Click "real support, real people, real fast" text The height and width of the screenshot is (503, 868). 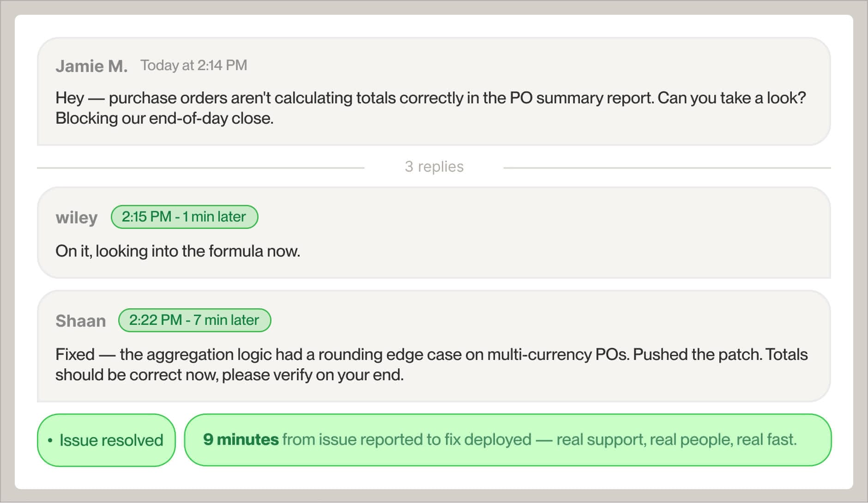point(676,439)
